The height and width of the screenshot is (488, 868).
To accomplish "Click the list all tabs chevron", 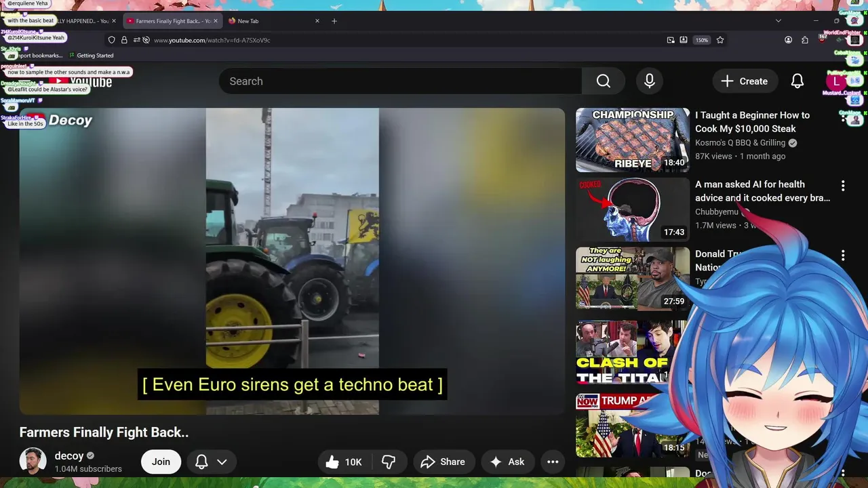I will click(778, 21).
